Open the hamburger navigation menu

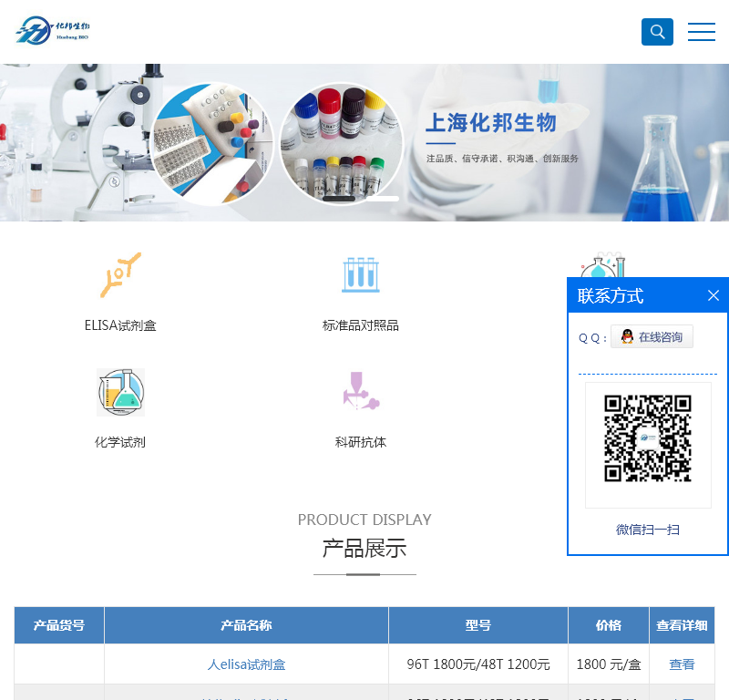tap(702, 32)
